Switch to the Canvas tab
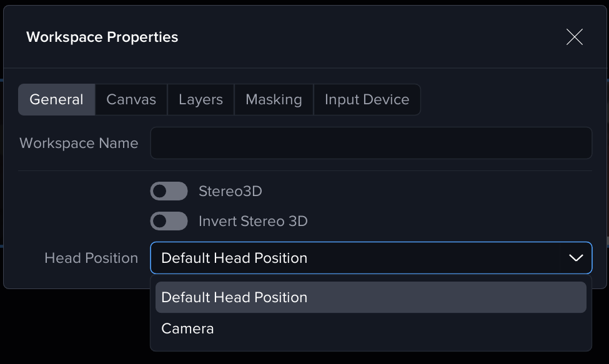The image size is (609, 364). (x=131, y=100)
